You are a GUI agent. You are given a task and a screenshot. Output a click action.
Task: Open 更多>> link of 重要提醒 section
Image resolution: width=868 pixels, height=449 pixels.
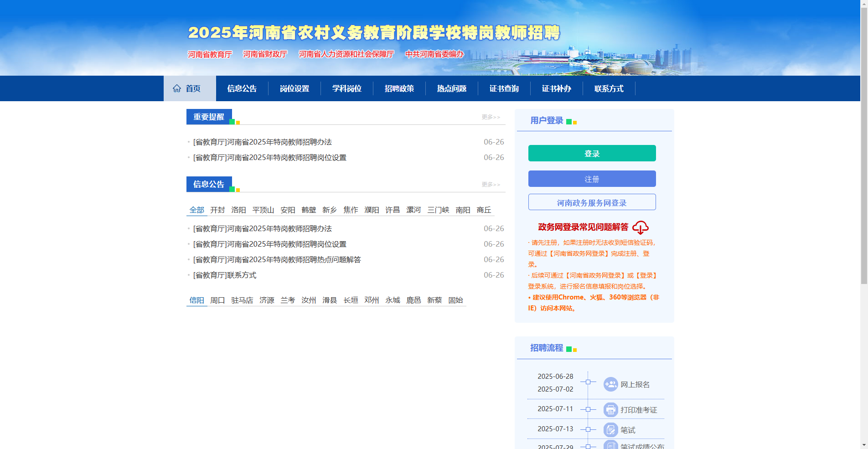(x=490, y=117)
